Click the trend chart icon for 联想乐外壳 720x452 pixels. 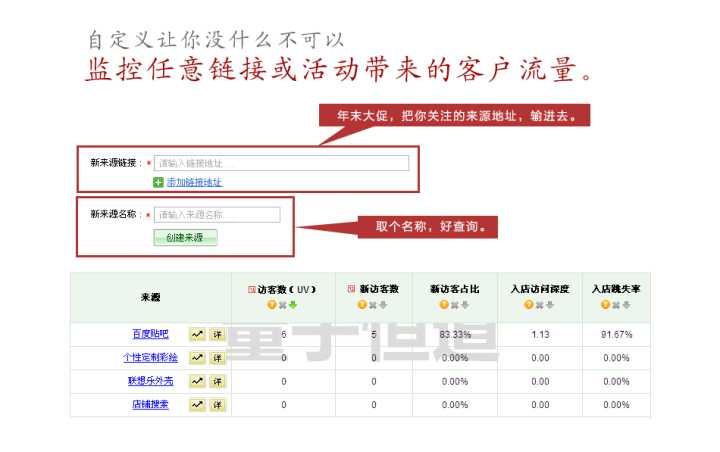(197, 381)
